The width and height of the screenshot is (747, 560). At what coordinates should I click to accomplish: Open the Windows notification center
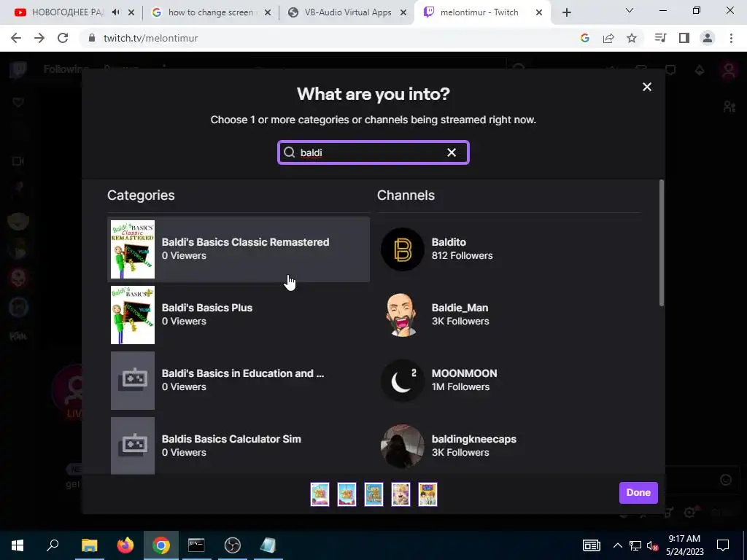coord(723,545)
